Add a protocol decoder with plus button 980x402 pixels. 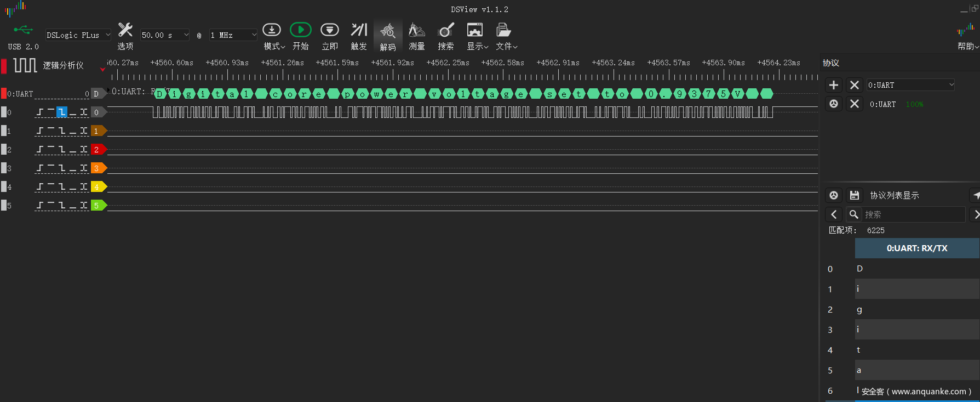coord(833,85)
